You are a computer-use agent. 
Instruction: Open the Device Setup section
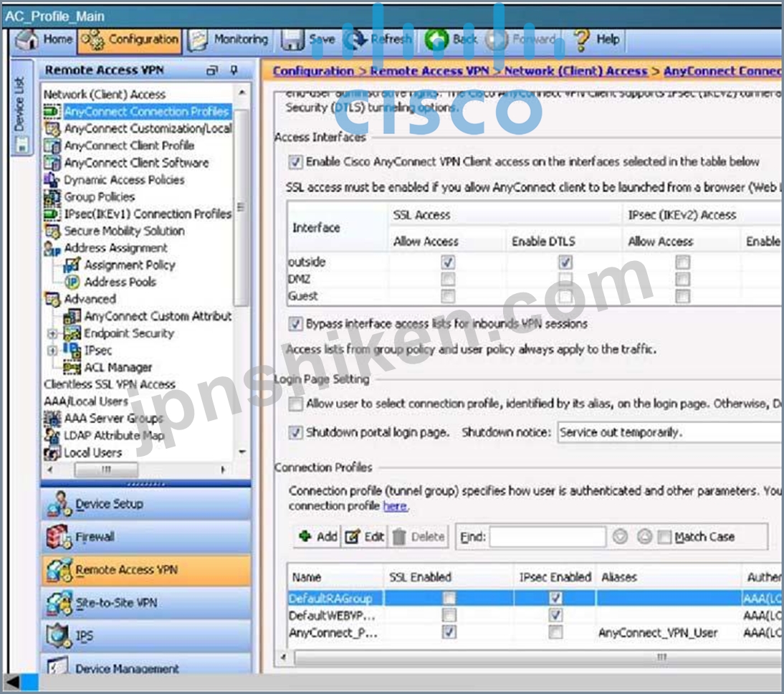tap(146, 503)
